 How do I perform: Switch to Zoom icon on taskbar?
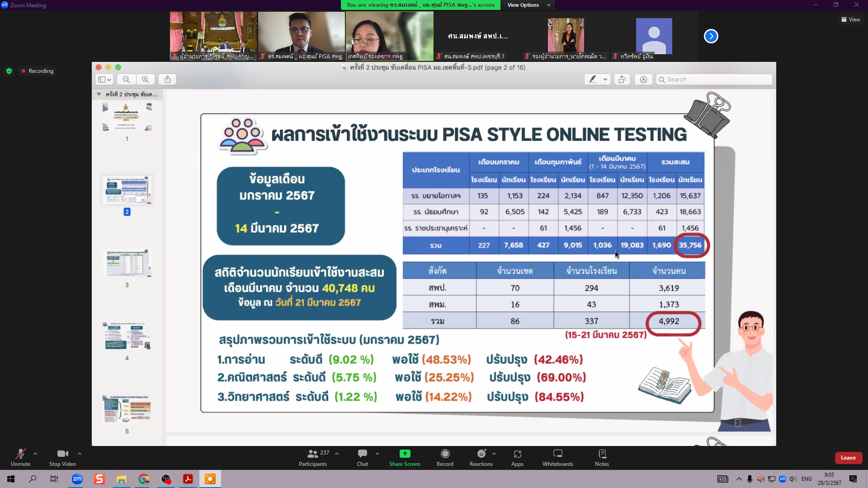point(77,479)
